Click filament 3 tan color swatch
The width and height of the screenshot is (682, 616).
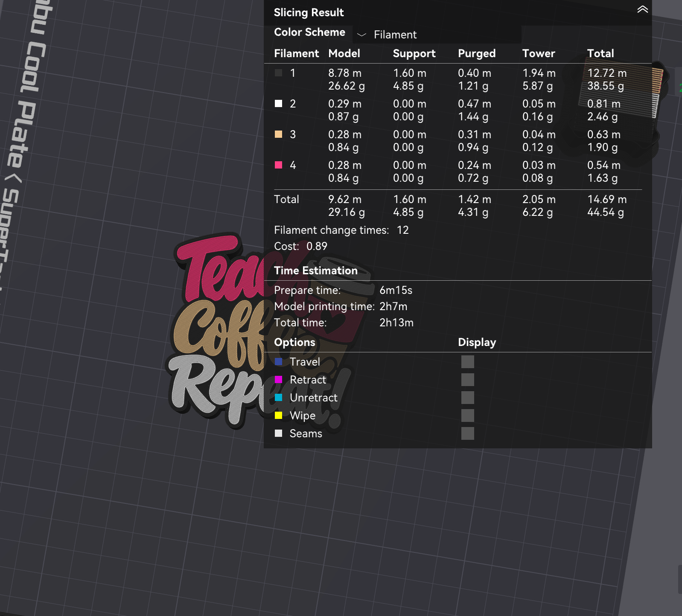click(278, 134)
